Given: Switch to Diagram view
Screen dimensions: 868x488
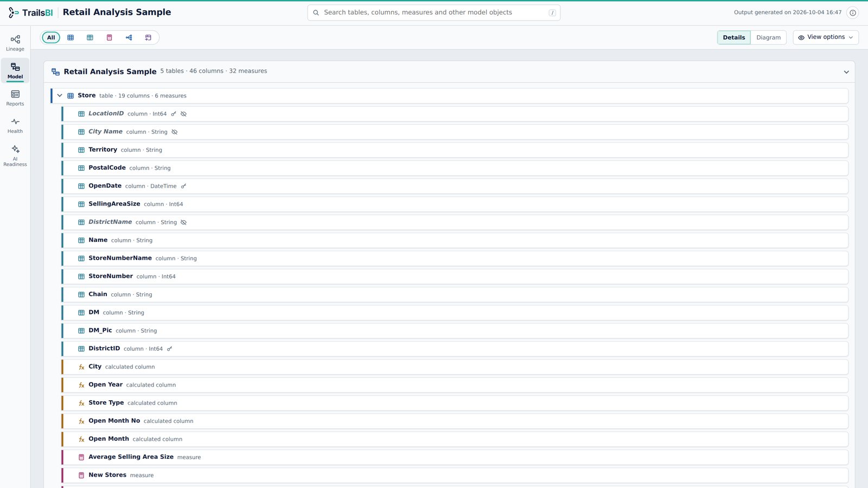Looking at the screenshot, I should (768, 37).
